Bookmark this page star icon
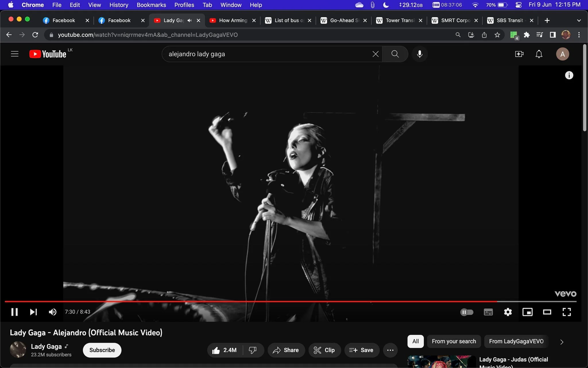This screenshot has height=368, width=588. (x=497, y=35)
